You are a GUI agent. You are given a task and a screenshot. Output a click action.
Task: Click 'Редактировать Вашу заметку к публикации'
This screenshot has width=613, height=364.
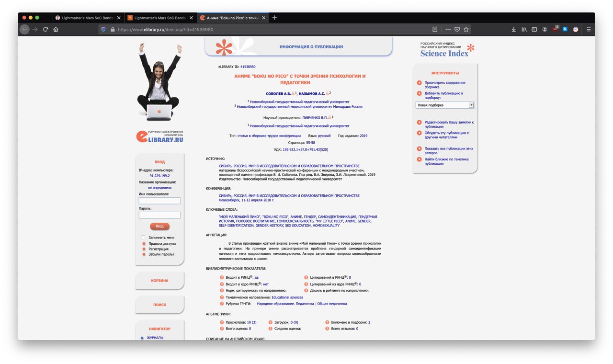coord(449,125)
